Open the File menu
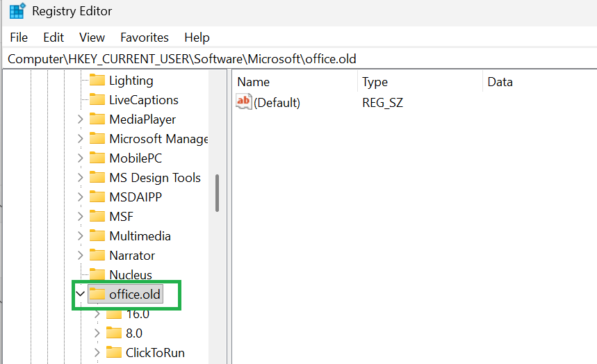The width and height of the screenshot is (597, 364). click(19, 38)
